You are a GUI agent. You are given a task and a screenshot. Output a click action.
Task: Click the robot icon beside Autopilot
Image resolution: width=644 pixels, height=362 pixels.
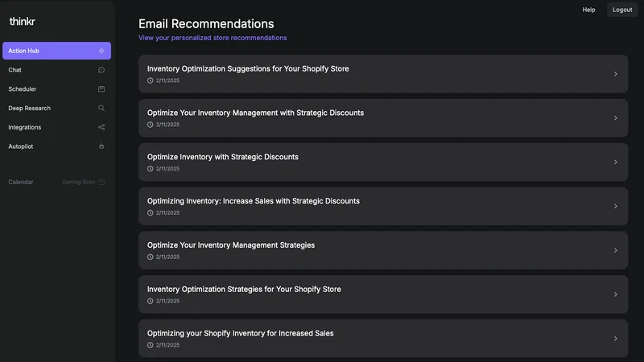[x=101, y=146]
